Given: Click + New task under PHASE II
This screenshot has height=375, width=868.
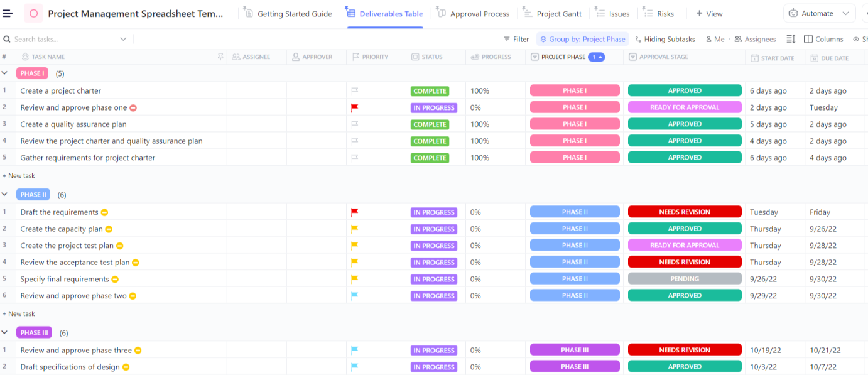Looking at the screenshot, I should tap(19, 313).
